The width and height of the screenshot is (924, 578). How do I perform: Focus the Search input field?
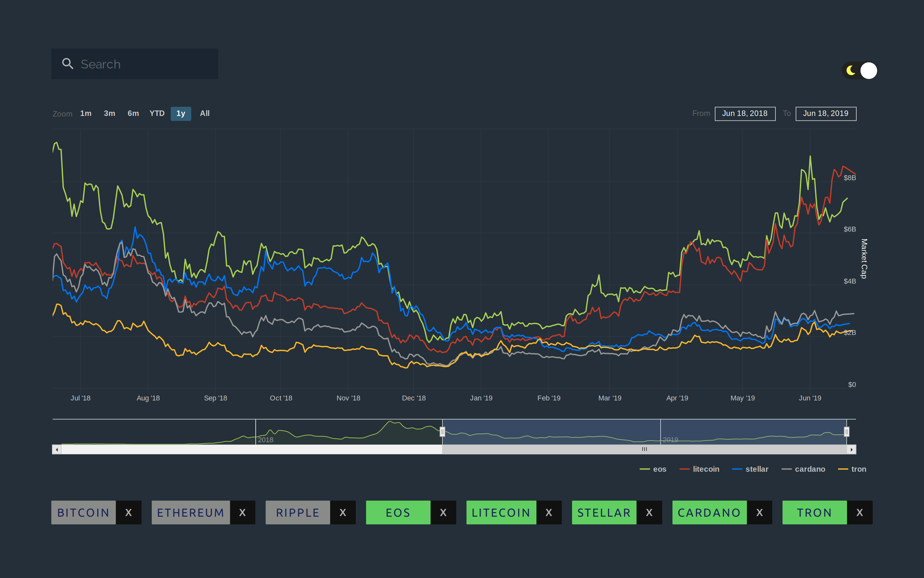pyautogui.click(x=134, y=64)
